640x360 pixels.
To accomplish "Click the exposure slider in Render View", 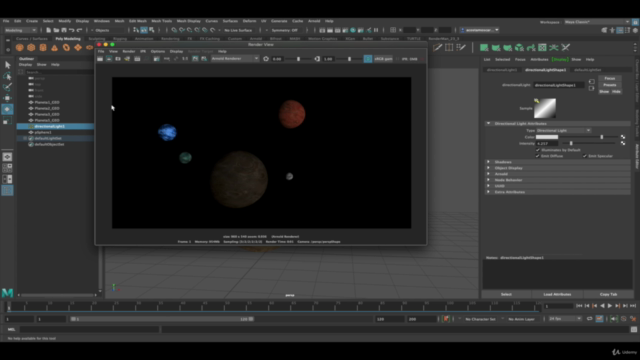I will click(x=298, y=59).
